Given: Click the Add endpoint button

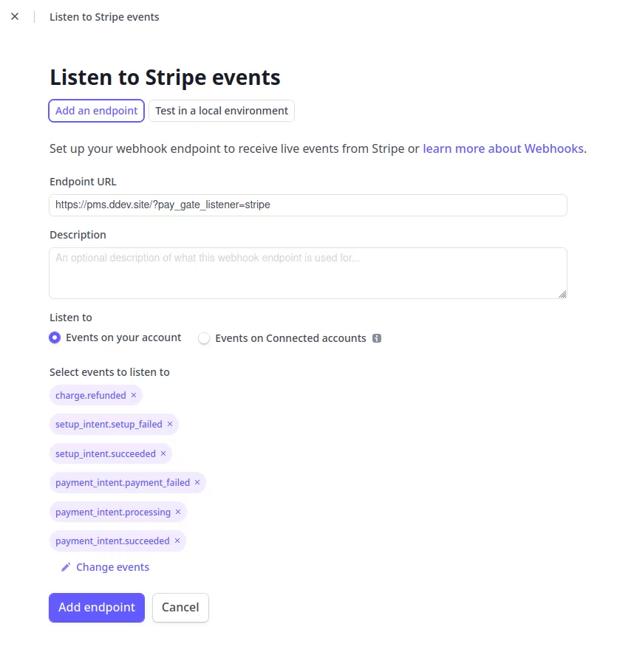Looking at the screenshot, I should (97, 607).
